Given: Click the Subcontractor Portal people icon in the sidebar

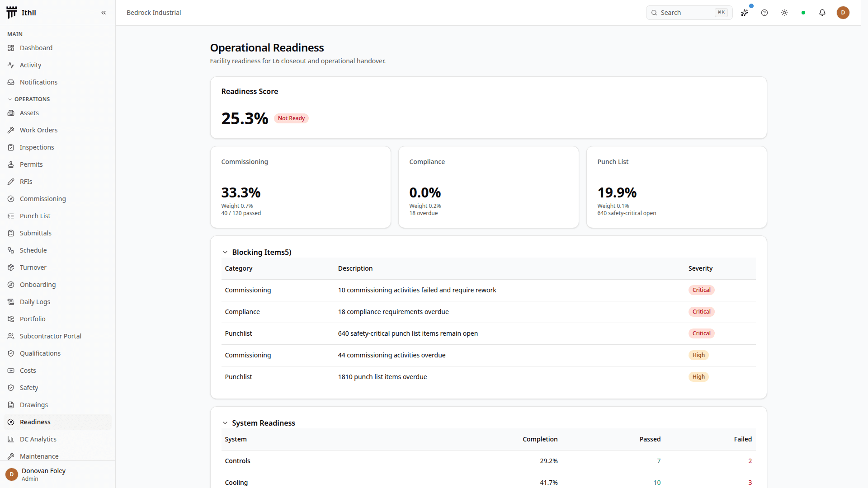Looking at the screenshot, I should click(11, 336).
